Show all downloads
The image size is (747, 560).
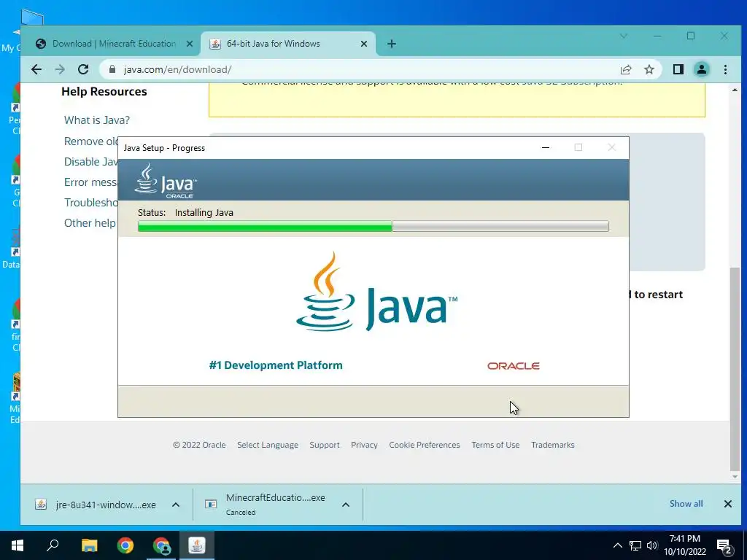[x=686, y=504]
